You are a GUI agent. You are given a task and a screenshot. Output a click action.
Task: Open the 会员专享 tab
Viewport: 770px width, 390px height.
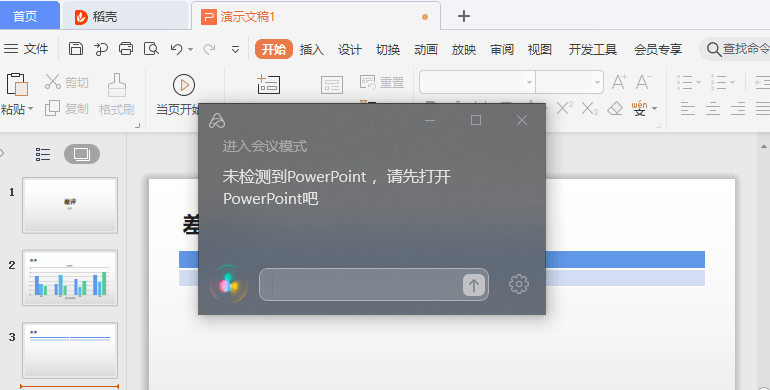[x=658, y=49]
